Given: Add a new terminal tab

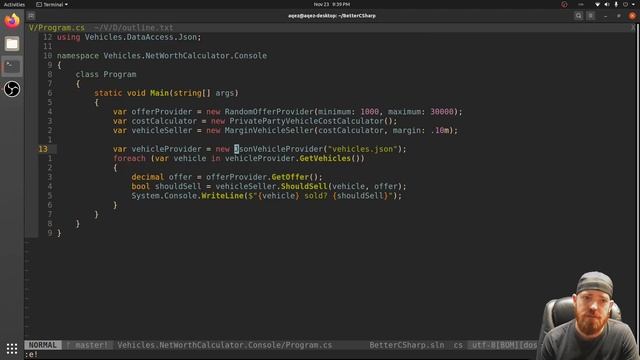Looking at the screenshot, I should pyautogui.click(x=31, y=16).
